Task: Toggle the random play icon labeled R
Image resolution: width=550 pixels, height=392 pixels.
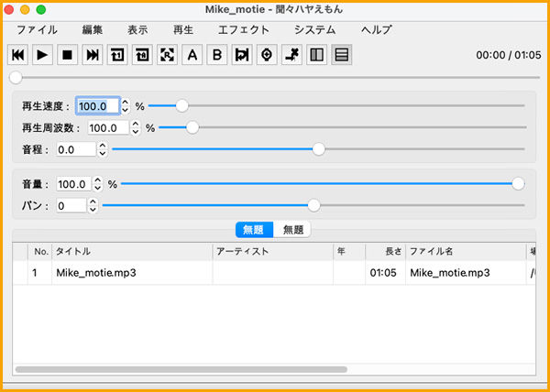Action: coord(167,55)
